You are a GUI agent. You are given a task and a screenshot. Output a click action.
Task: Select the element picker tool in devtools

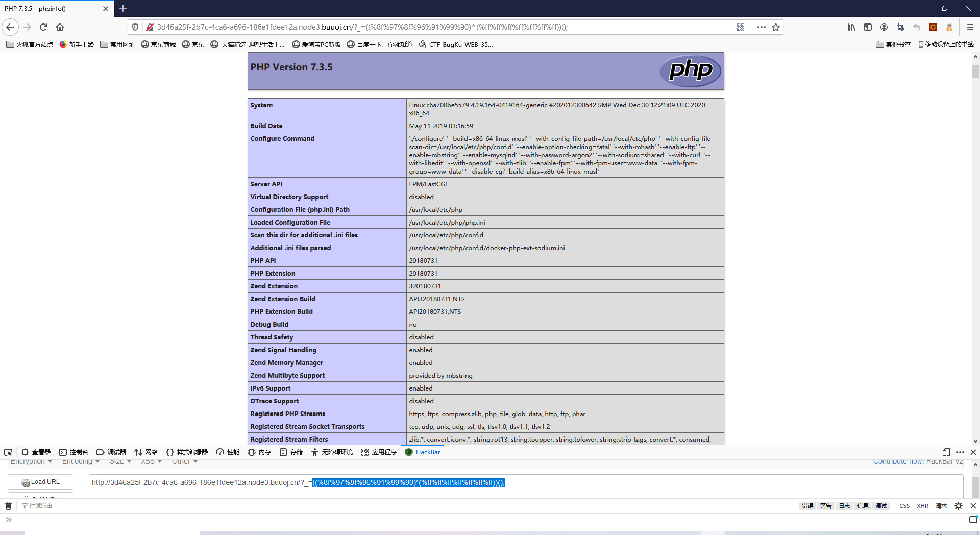8,452
